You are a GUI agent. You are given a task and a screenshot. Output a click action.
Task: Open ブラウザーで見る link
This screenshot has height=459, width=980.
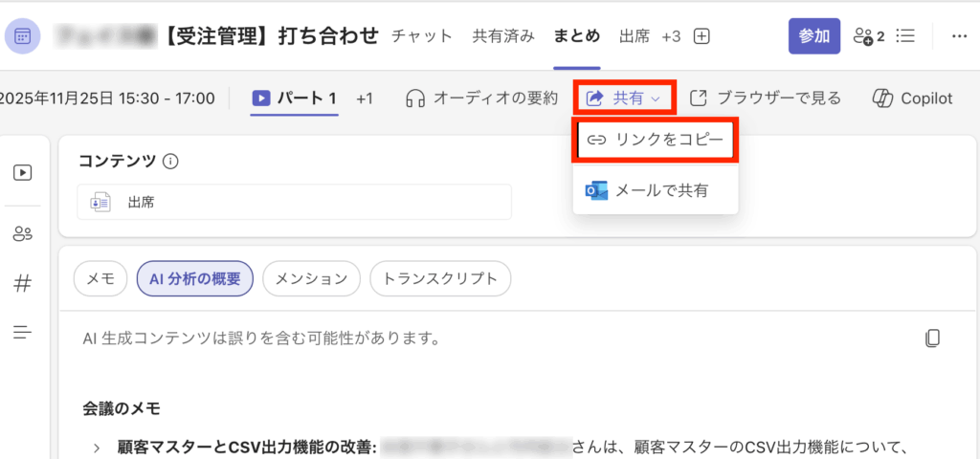(766, 98)
